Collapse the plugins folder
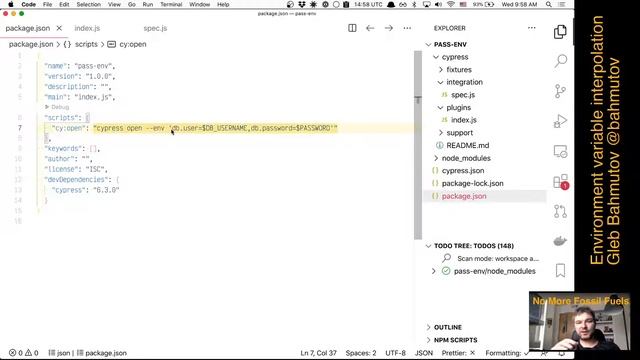Screen dimensions: 640x360 click(x=440, y=108)
